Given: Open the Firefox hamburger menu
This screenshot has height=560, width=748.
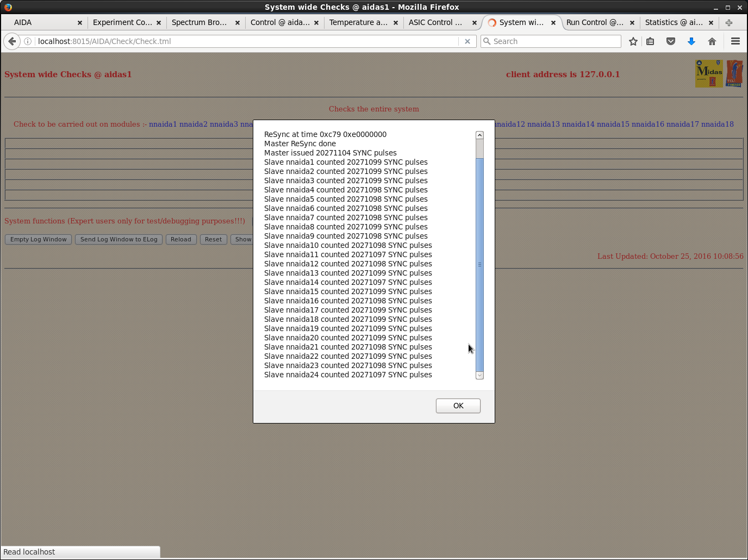Looking at the screenshot, I should pos(735,41).
